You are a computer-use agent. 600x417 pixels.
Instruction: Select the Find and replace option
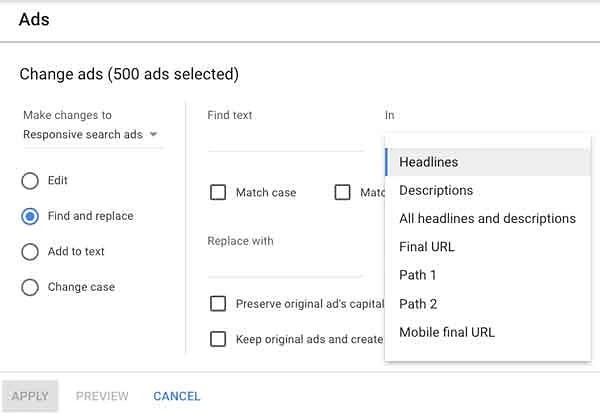click(30, 216)
